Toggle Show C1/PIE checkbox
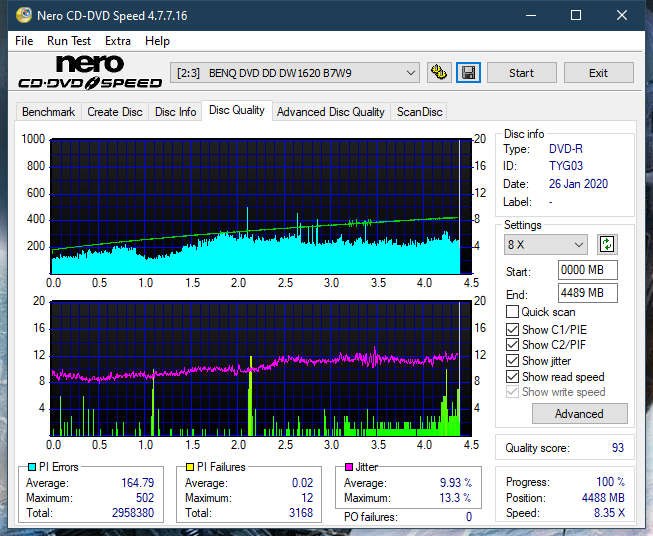This screenshot has width=653, height=536. pyautogui.click(x=512, y=329)
